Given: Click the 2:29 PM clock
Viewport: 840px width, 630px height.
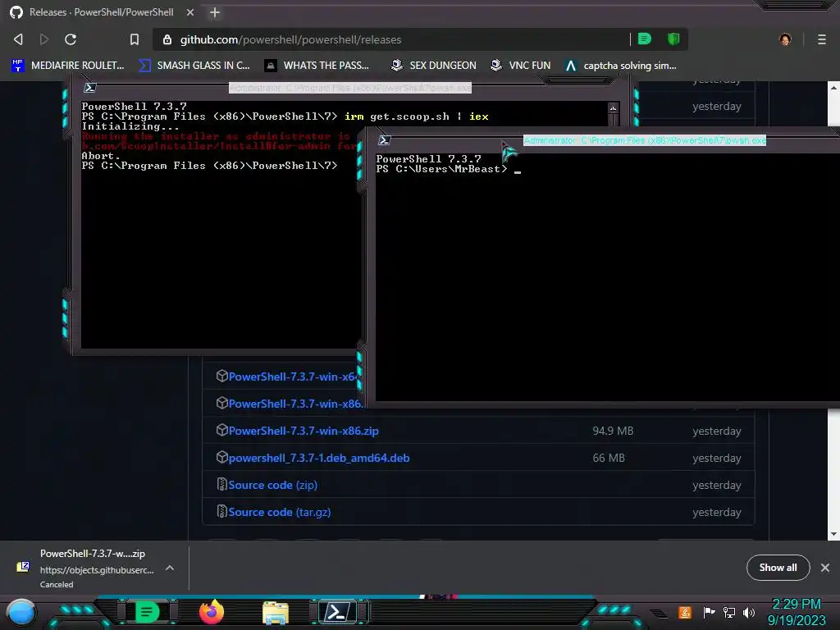Looking at the screenshot, I should point(796,605).
